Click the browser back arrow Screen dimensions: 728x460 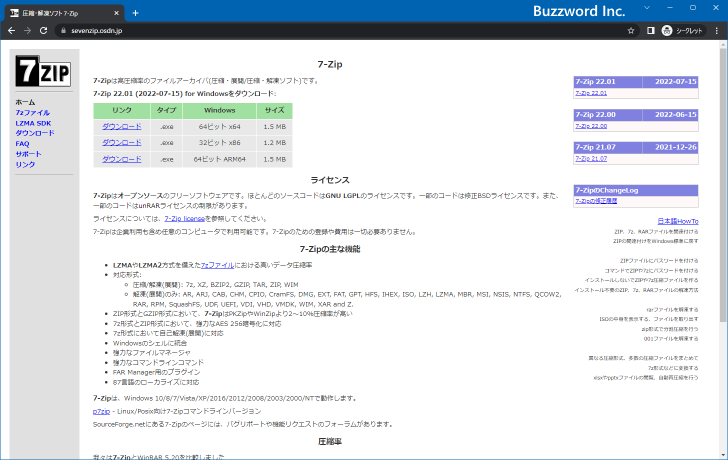(x=12, y=31)
